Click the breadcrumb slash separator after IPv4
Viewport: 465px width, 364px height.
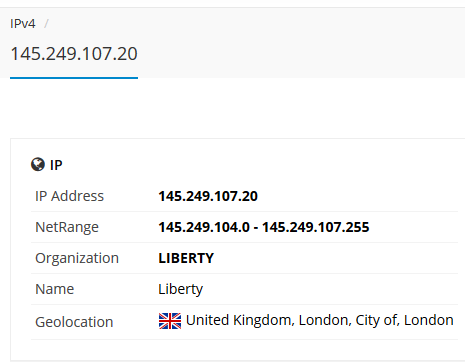point(46,24)
